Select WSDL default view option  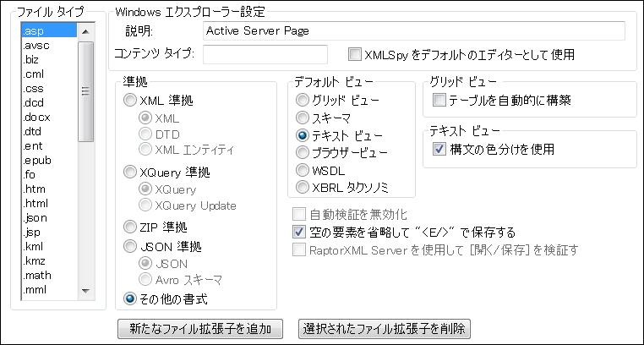[x=303, y=170]
